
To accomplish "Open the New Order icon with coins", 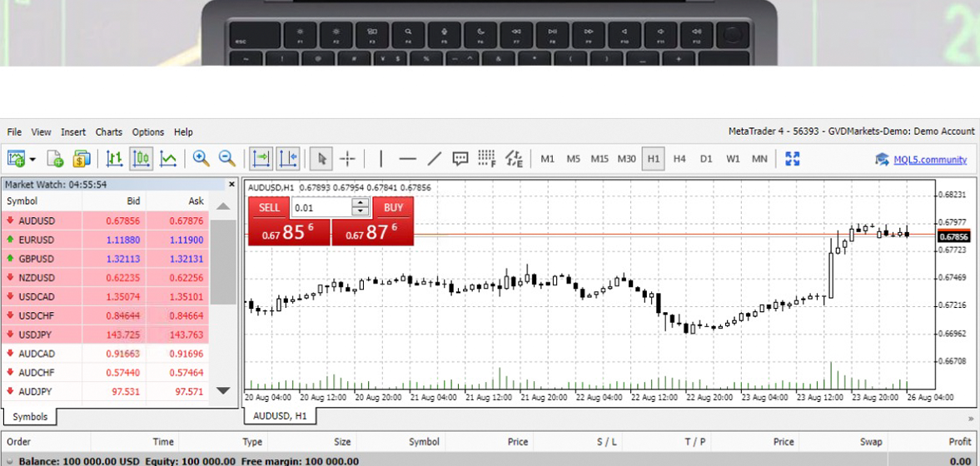I will 82,159.
